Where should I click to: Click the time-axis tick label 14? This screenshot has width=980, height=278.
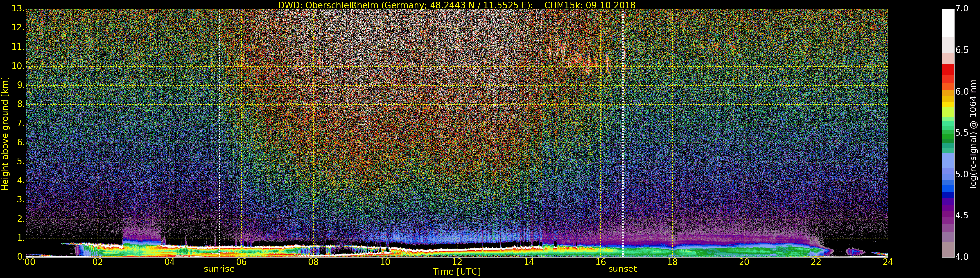tap(529, 262)
